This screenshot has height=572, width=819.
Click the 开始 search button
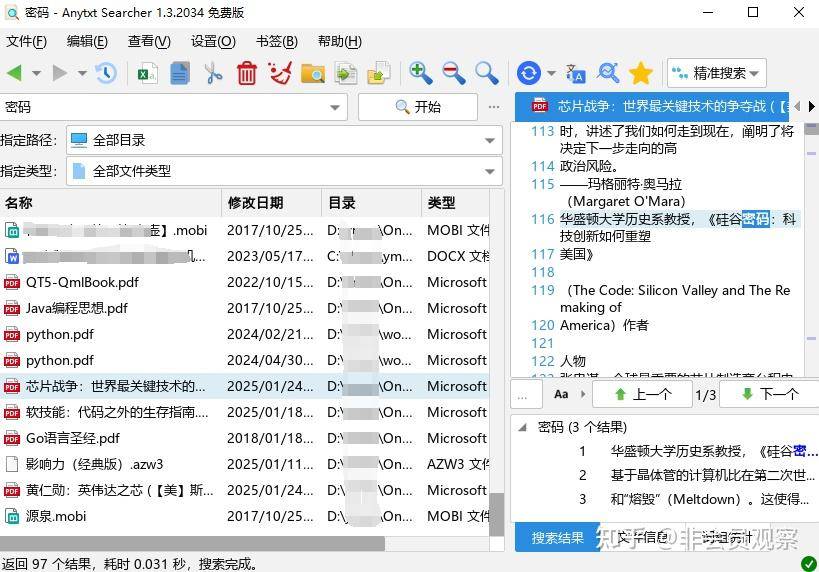click(x=418, y=107)
